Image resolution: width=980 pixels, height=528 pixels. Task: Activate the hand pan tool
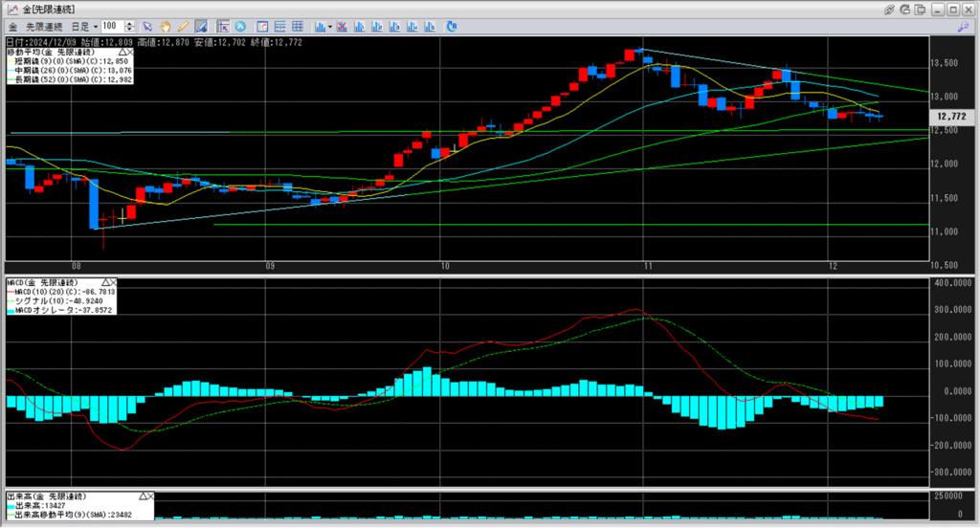click(x=165, y=26)
